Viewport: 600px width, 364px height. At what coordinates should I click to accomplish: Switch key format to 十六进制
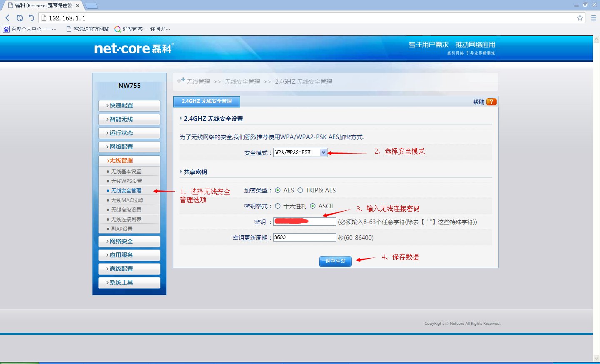278,206
